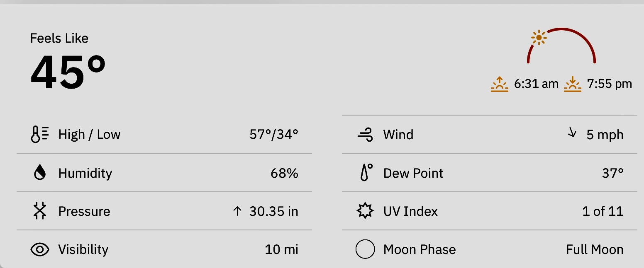644x268 pixels.
Task: Click the humidity water drop icon
Action: [40, 173]
